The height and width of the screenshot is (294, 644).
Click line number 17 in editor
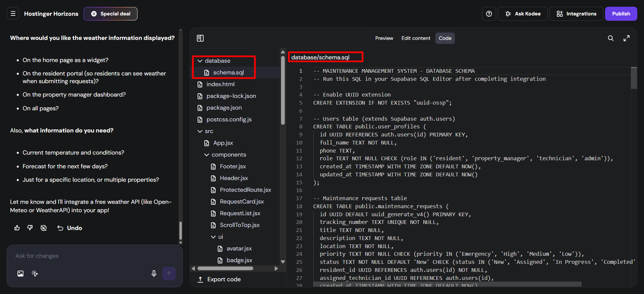[299, 198]
